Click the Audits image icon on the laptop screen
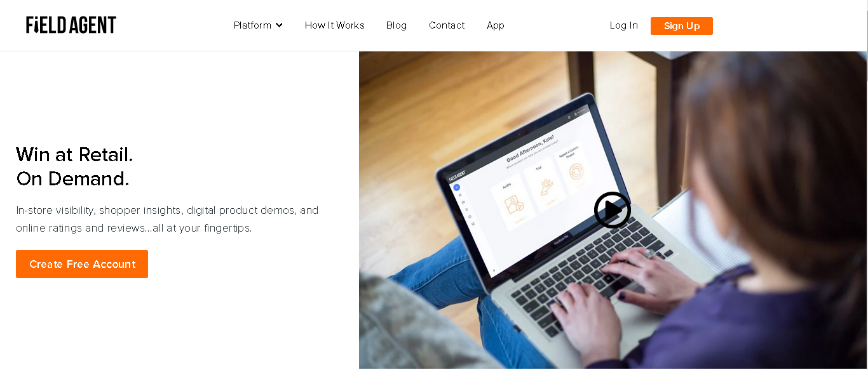 point(513,205)
